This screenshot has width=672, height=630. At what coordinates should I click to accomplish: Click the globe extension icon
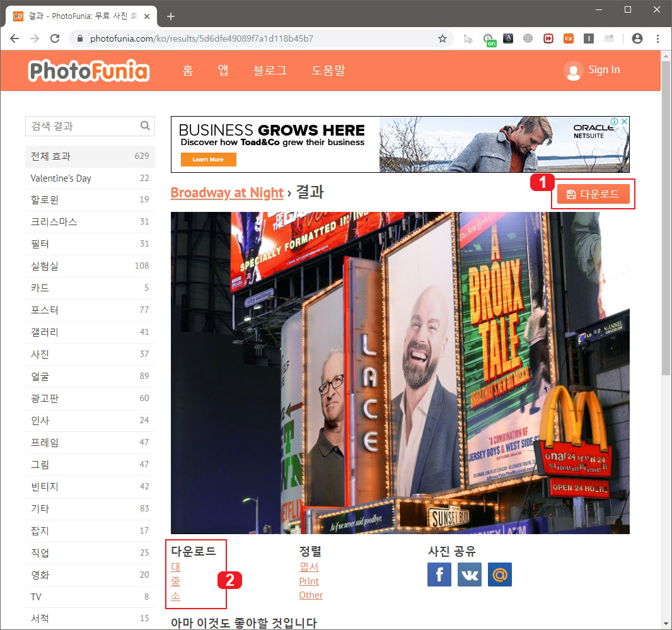click(x=528, y=38)
